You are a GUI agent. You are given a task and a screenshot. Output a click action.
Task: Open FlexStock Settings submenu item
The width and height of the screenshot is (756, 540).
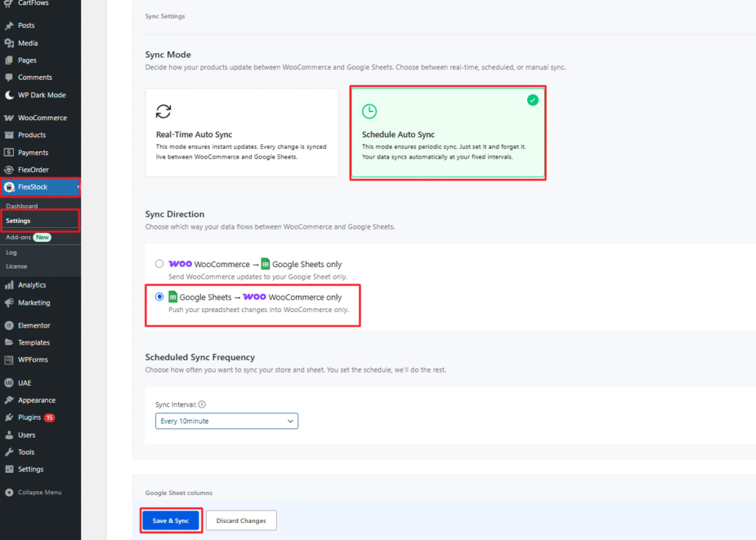point(18,221)
